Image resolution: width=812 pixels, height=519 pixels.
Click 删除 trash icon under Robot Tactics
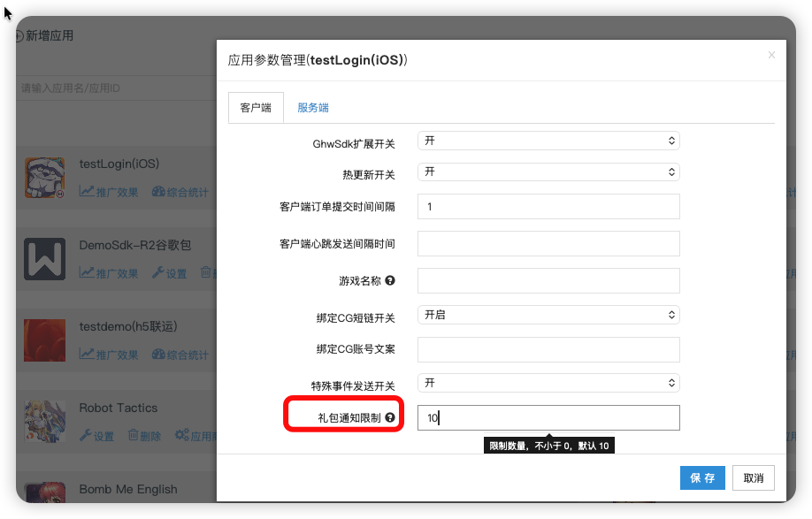point(133,435)
